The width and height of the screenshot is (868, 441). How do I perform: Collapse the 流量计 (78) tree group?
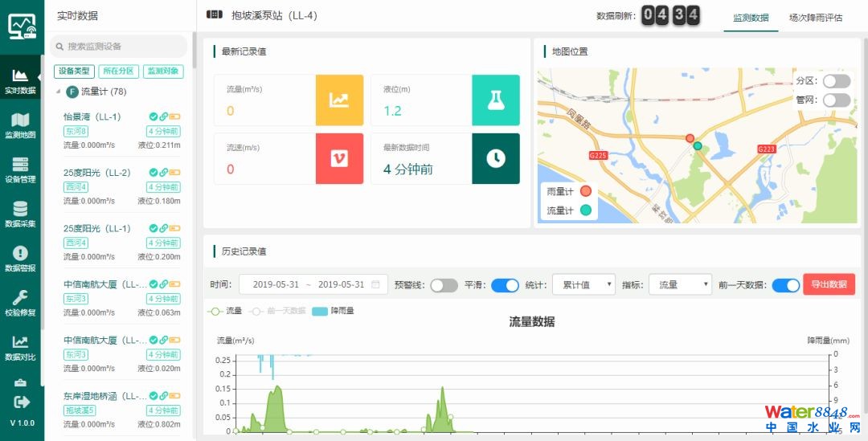click(58, 92)
